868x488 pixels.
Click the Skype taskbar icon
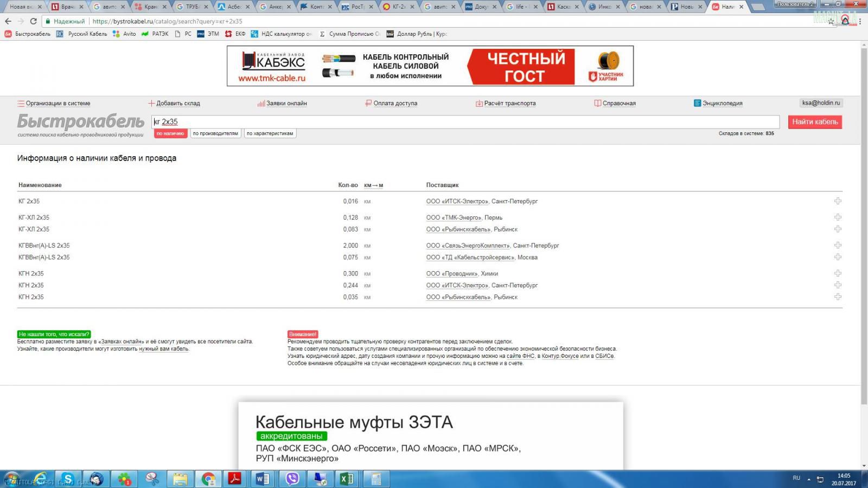pyautogui.click(x=68, y=479)
